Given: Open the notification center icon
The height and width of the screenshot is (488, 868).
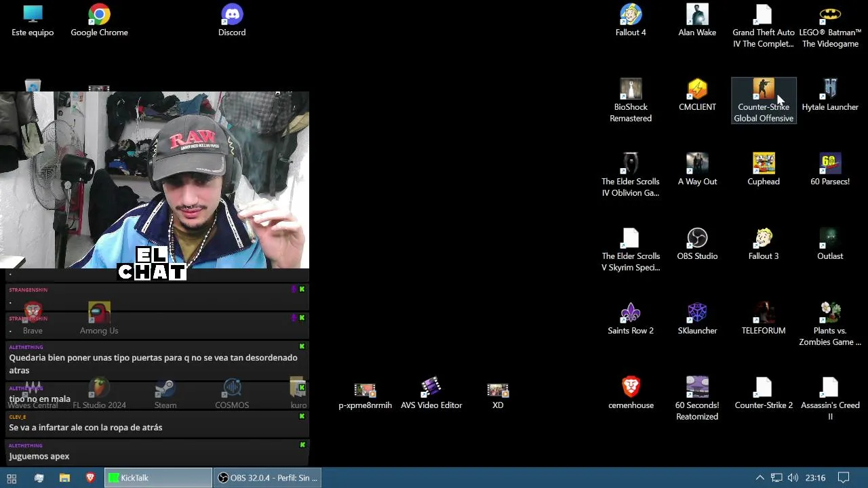Looking at the screenshot, I should [x=844, y=478].
